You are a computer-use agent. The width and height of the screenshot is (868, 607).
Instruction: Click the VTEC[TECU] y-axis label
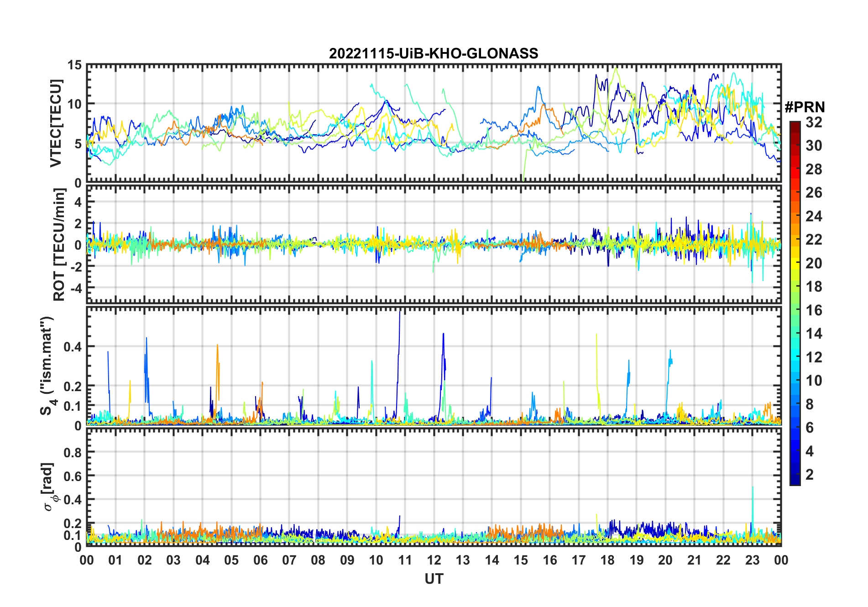(x=56, y=123)
